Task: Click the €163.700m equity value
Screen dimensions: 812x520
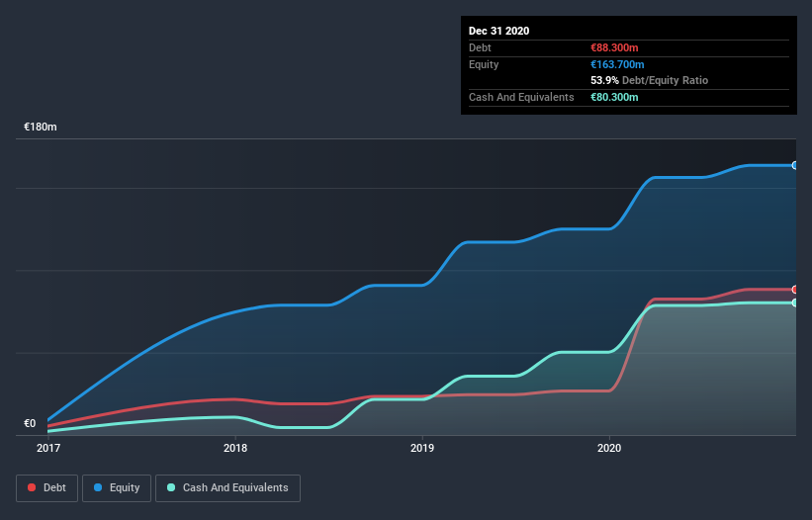Action: tap(617, 64)
